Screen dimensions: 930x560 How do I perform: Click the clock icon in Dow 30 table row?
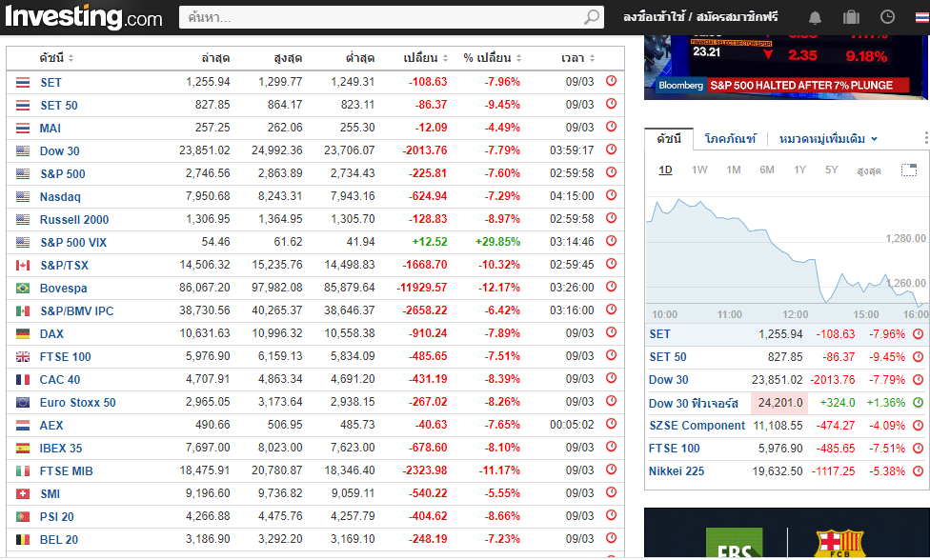[612, 150]
